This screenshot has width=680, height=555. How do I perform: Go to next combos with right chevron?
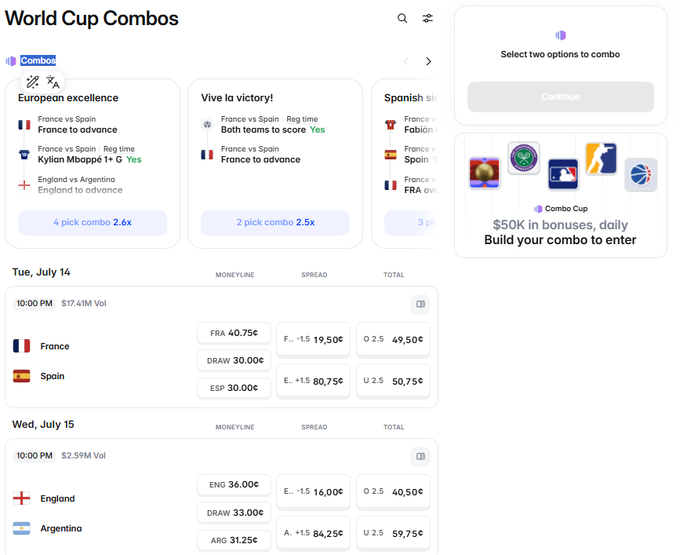point(428,61)
